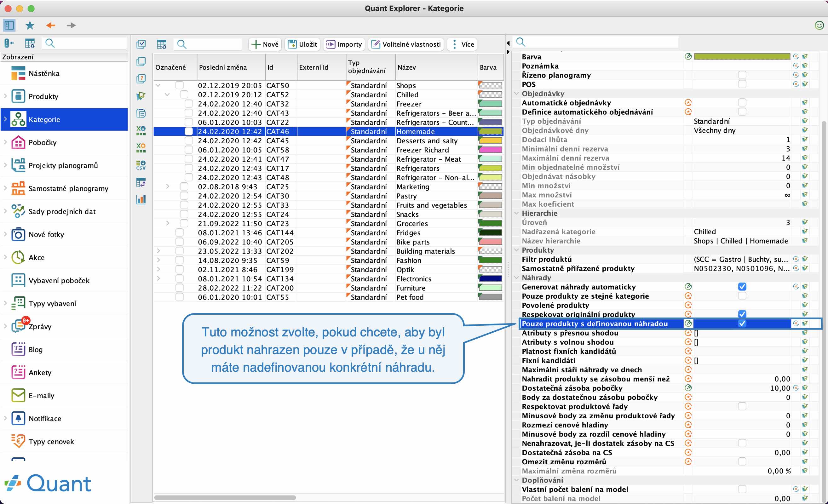Image resolution: width=828 pixels, height=504 pixels.
Task: Enable POS checkbox
Action: (x=742, y=84)
